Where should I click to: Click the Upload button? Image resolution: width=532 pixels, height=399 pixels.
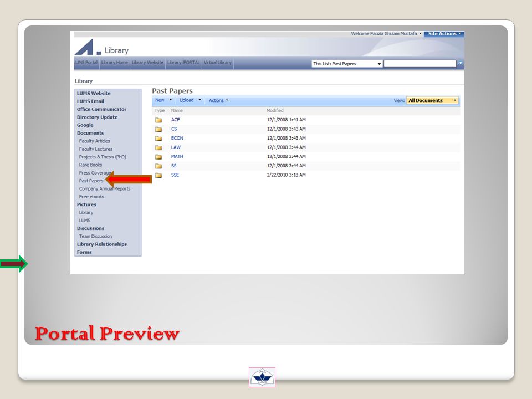[x=187, y=100]
